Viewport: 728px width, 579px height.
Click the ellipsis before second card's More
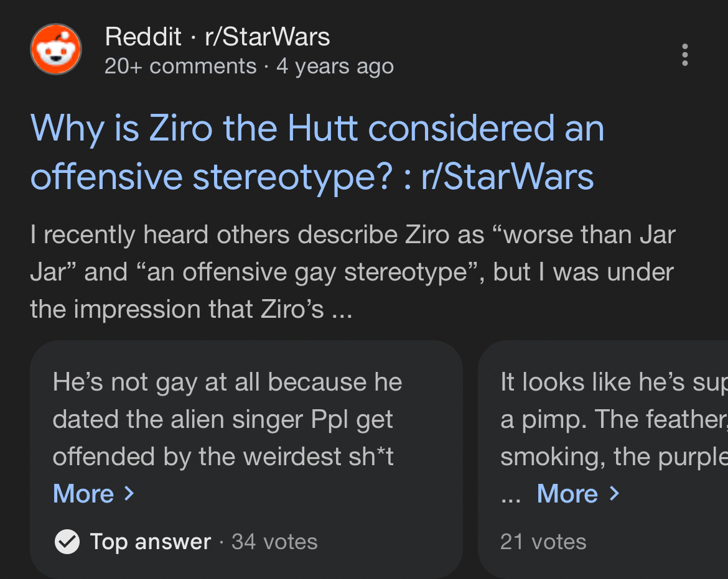pos(510,496)
